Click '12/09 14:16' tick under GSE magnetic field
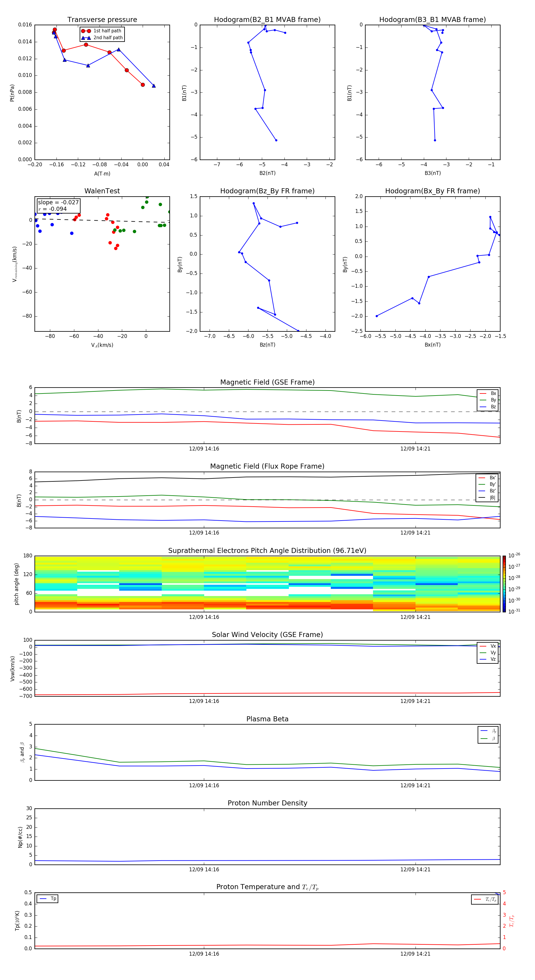Image resolution: width=535 pixels, height=980 pixels. click(204, 449)
